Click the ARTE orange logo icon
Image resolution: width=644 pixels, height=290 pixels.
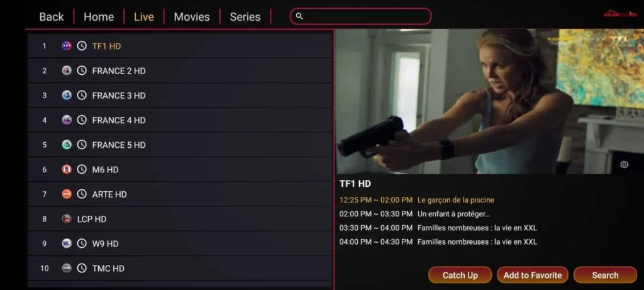pyautogui.click(x=67, y=194)
